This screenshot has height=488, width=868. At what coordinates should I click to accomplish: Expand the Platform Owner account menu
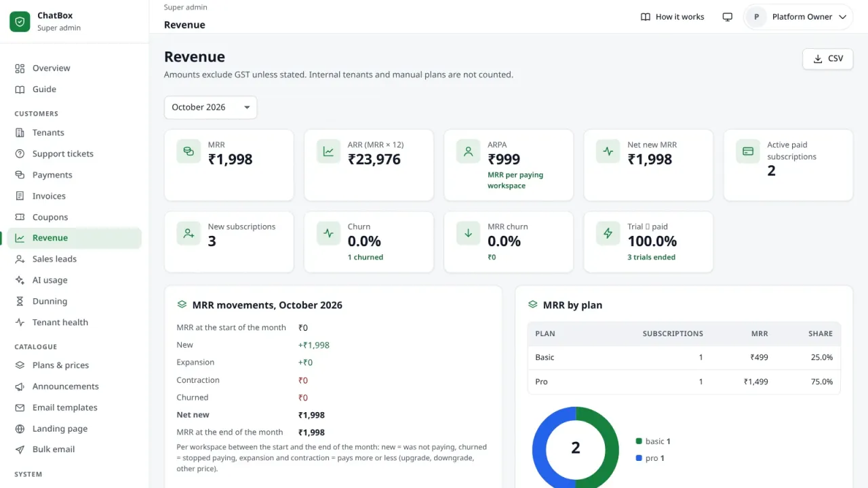coord(797,17)
